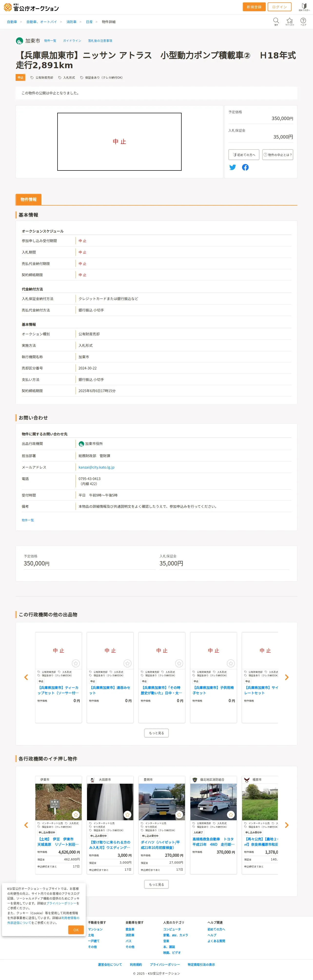Open the ヘルプ question mark icon
This screenshot has height=980, width=313.
[x=303, y=21]
